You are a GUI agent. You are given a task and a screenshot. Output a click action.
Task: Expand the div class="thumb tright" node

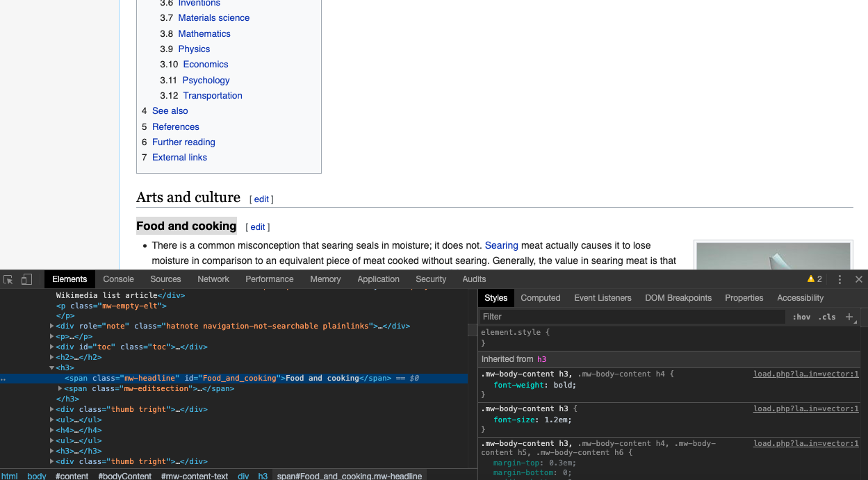coord(52,409)
